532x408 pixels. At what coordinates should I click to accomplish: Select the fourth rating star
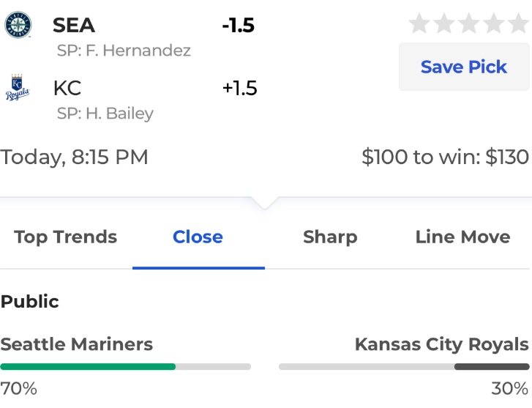pos(494,23)
